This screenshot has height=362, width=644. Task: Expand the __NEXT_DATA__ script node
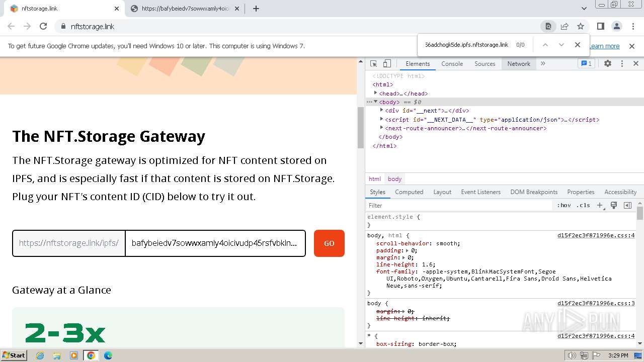381,119
